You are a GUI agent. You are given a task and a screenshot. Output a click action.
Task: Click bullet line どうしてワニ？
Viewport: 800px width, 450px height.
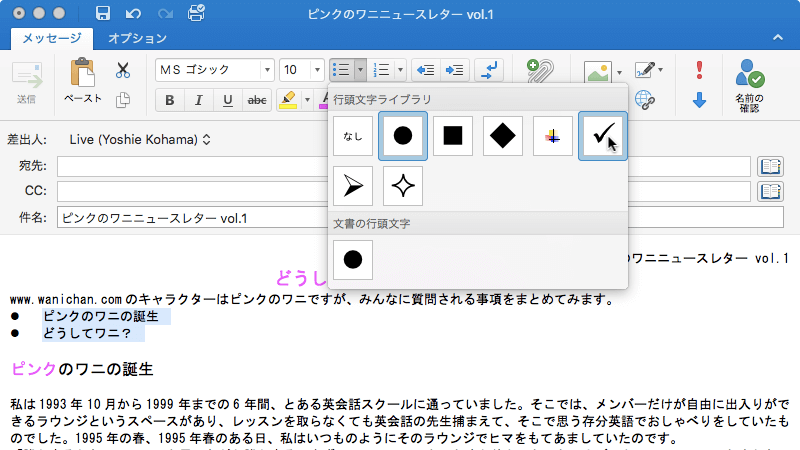87,334
